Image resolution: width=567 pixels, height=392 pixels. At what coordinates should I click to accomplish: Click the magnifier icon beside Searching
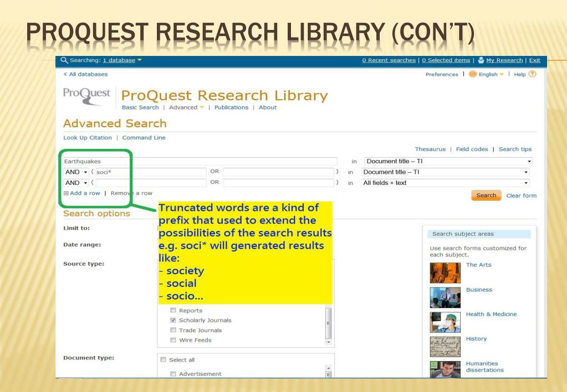64,60
